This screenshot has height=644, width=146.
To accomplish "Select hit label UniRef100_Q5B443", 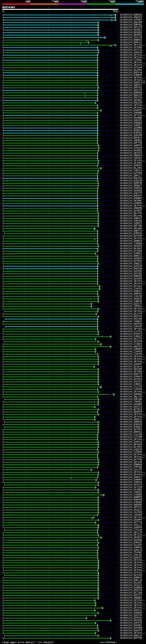I will tap(131, 156).
